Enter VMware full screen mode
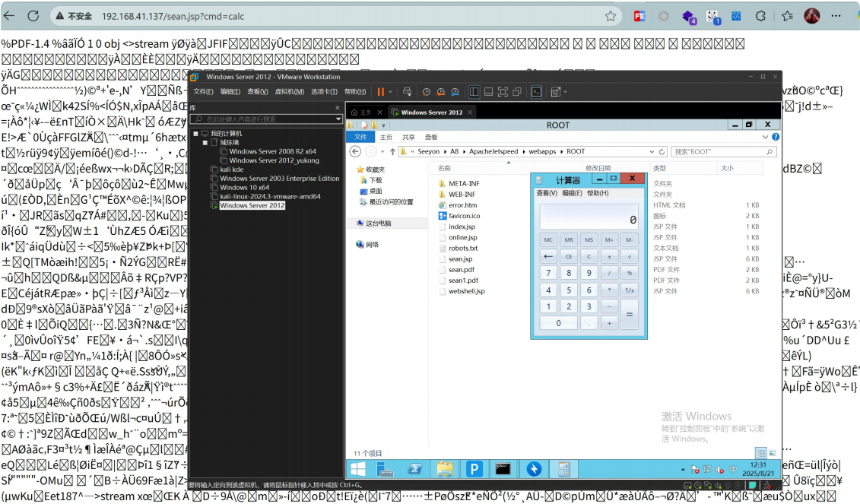The height and width of the screenshot is (504, 860). (503, 92)
